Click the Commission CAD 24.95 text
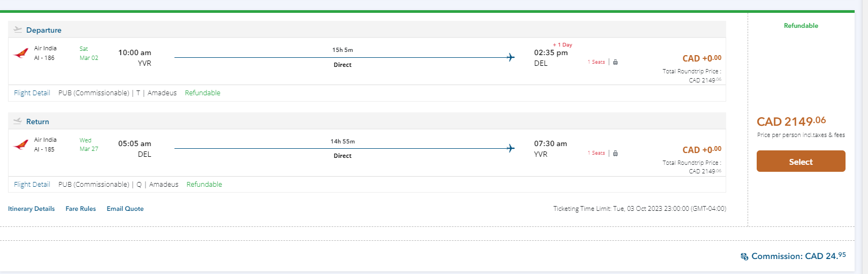 tap(798, 256)
